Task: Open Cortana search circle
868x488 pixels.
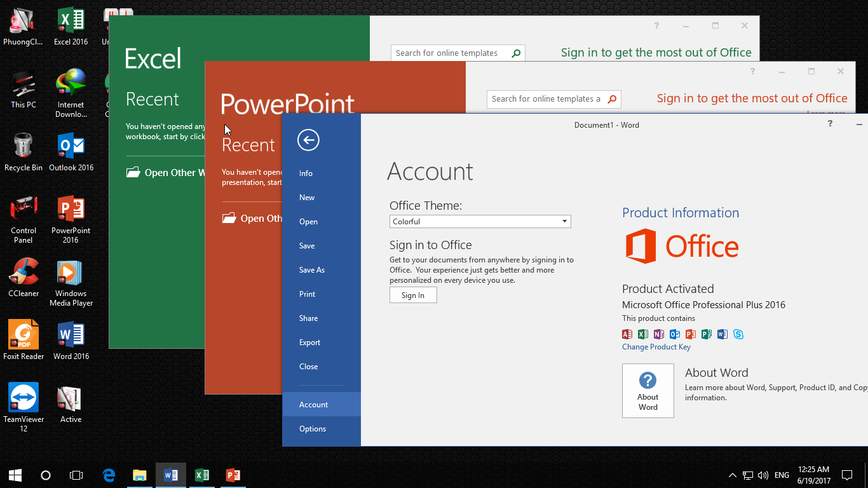Action: (x=46, y=475)
